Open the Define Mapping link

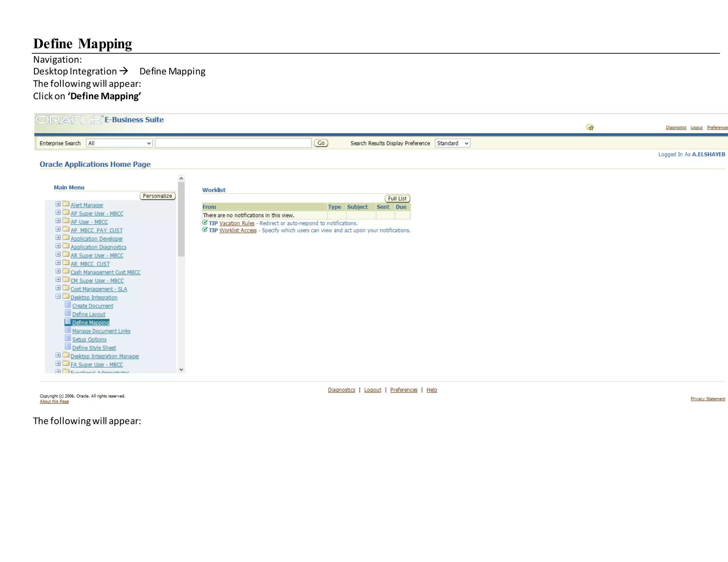91,323
